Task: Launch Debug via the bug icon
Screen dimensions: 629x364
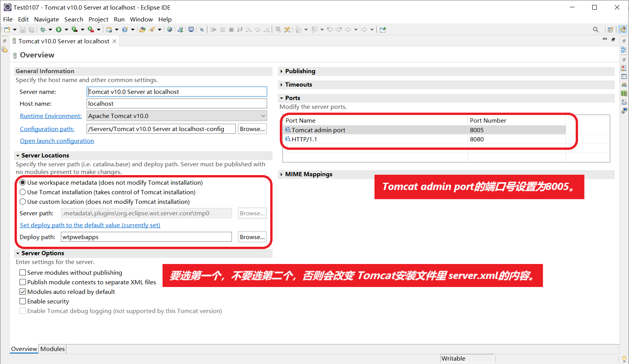Action: pyautogui.click(x=43, y=30)
